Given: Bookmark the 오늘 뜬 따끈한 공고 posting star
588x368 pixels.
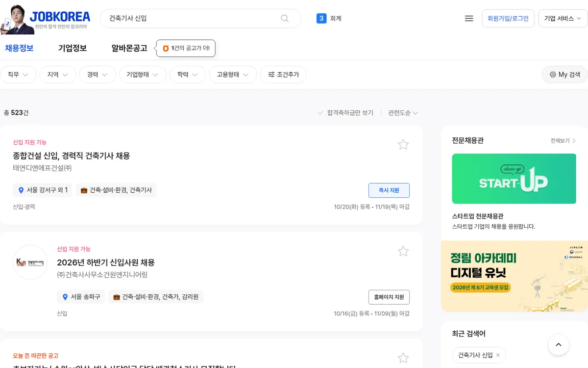Looking at the screenshot, I should [x=403, y=358].
